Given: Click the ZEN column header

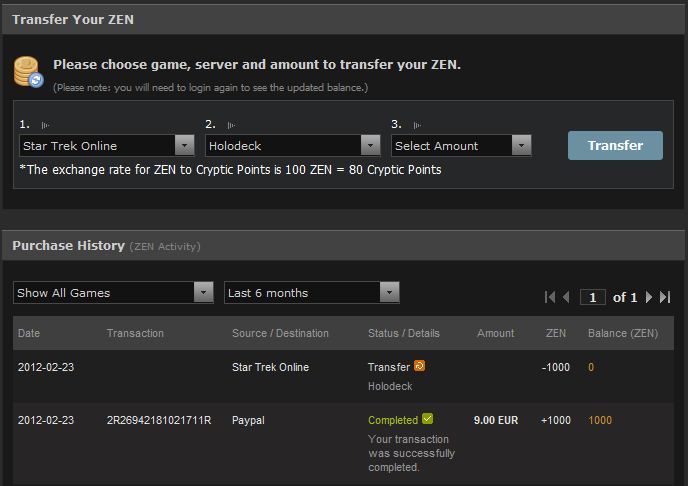Looking at the screenshot, I should pyautogui.click(x=556, y=333).
